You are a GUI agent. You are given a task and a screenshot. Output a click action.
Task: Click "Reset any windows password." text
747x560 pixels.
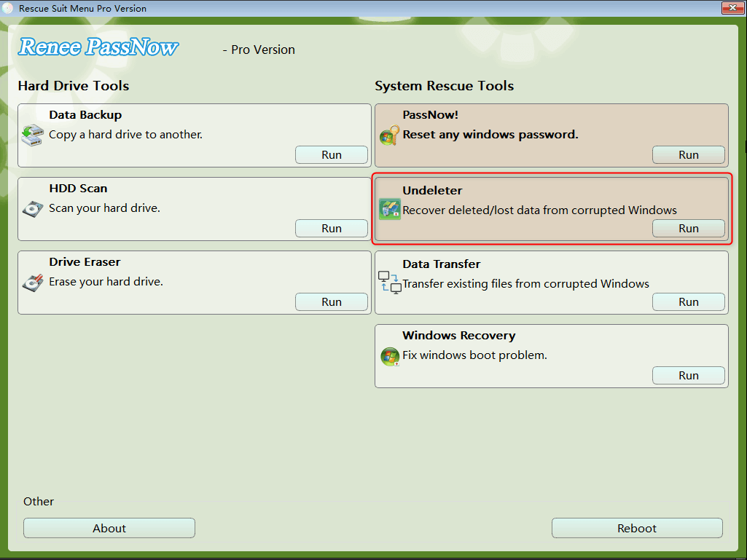click(490, 135)
